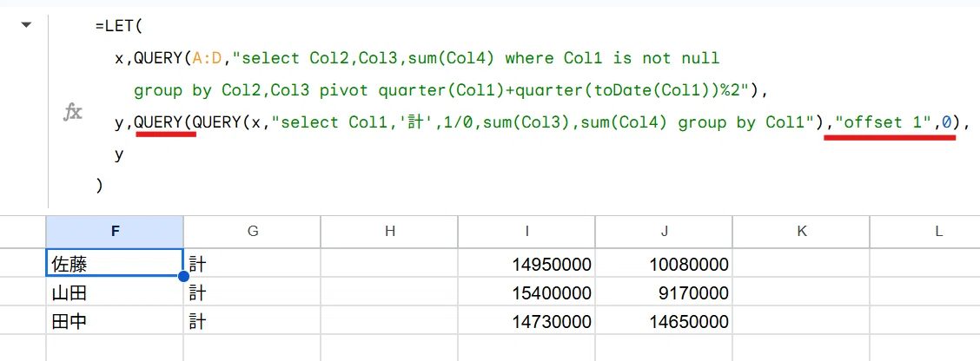Click the fx function icon

pos(73,113)
